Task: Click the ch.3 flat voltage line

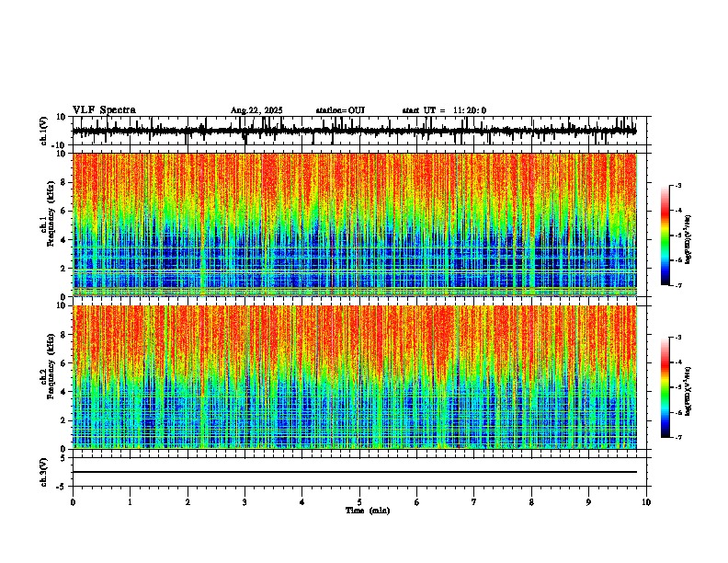Action: [x=354, y=472]
